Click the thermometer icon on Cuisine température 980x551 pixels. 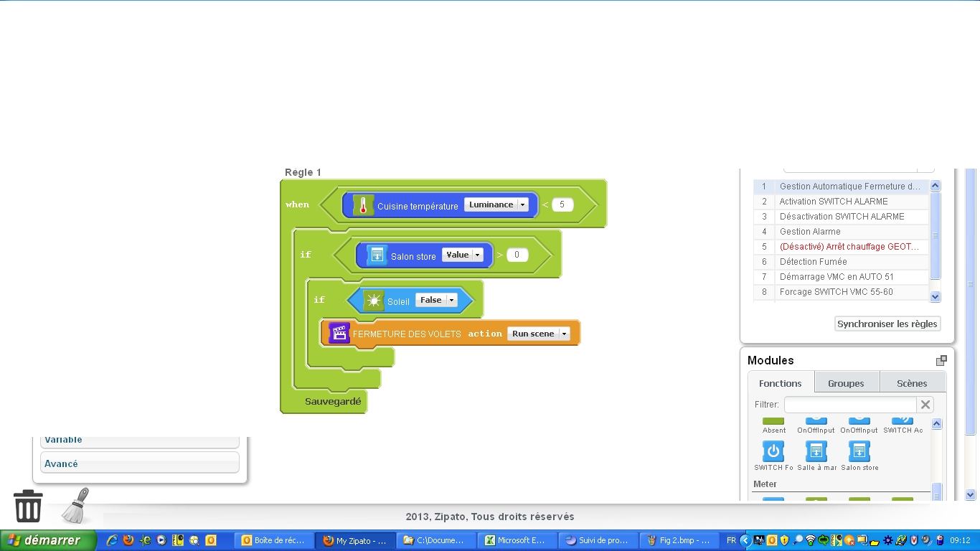pyautogui.click(x=364, y=206)
